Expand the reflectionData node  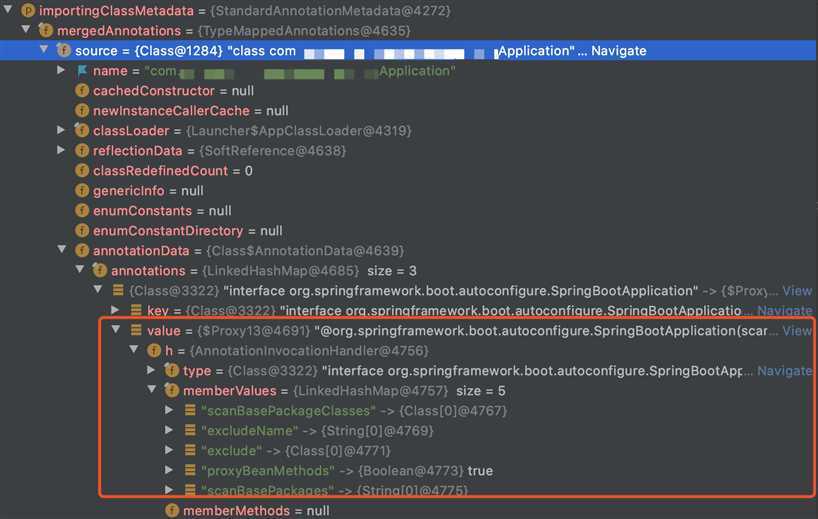(61, 150)
